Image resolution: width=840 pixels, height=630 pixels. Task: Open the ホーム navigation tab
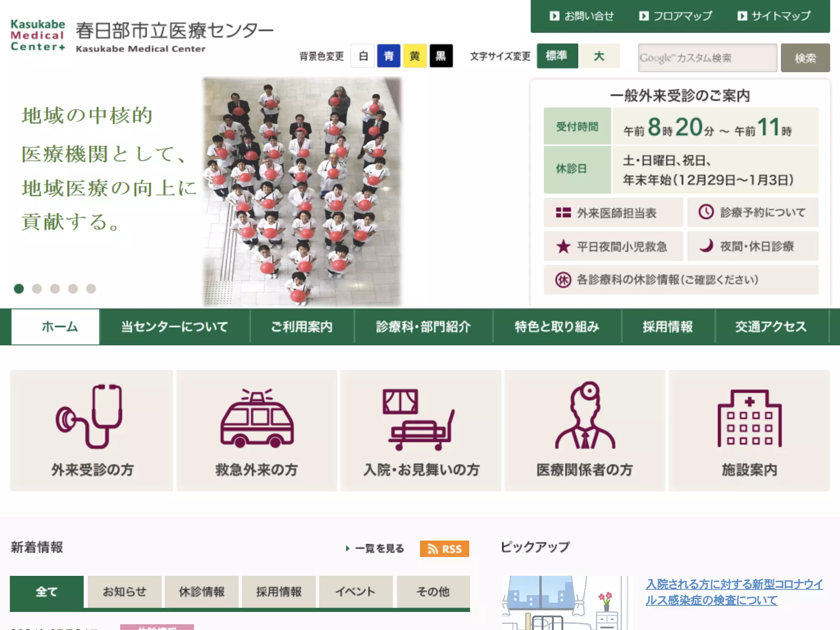55,327
